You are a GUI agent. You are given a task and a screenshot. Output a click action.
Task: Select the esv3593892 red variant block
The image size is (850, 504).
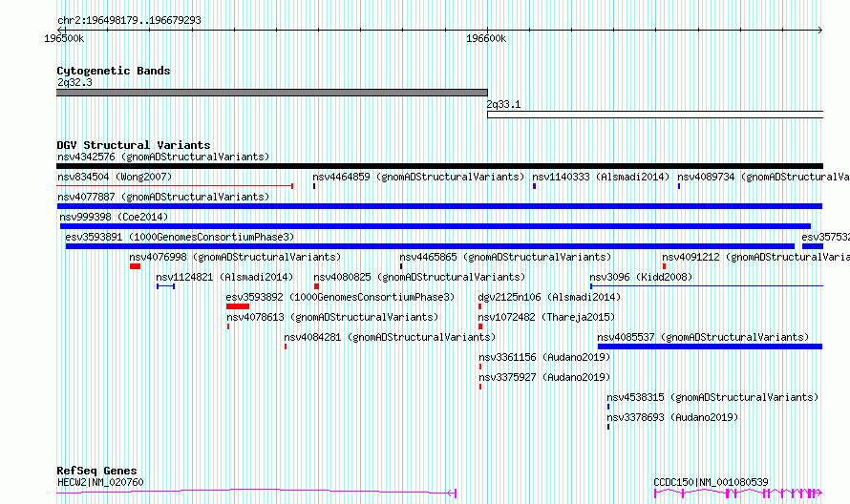coord(238,306)
